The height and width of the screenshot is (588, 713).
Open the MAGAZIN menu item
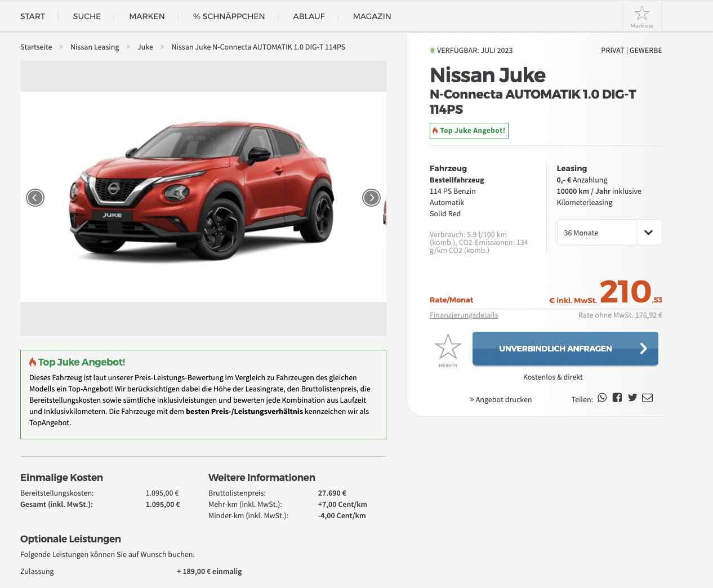pos(372,16)
